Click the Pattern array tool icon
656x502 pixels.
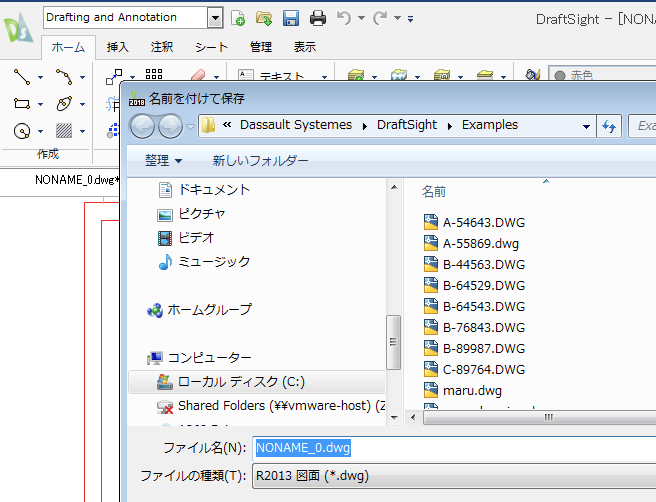pyautogui.click(x=154, y=74)
